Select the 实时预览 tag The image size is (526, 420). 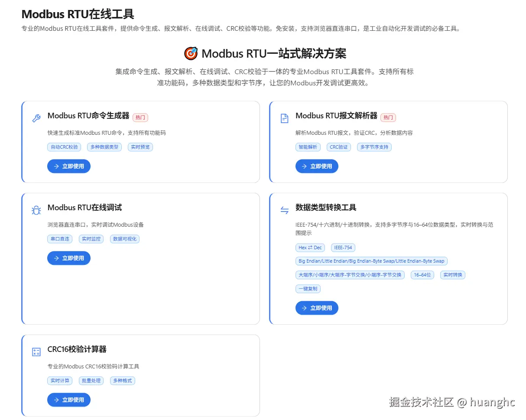pyautogui.click(x=140, y=147)
